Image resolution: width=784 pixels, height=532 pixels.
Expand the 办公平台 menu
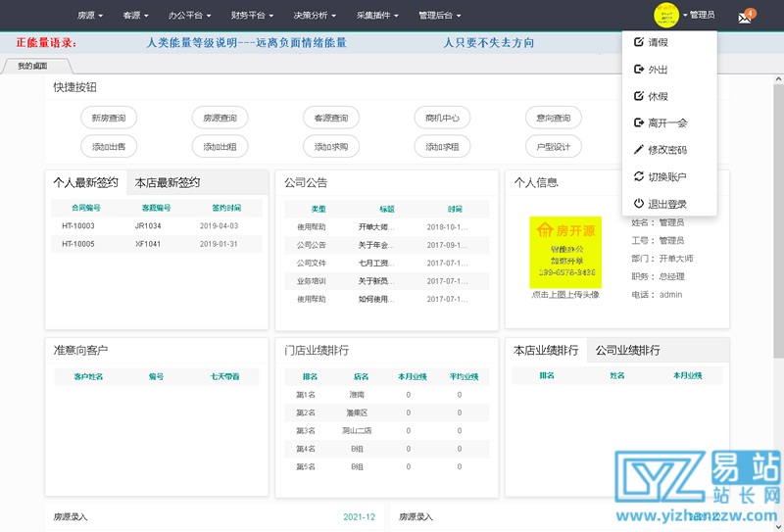pyautogui.click(x=189, y=16)
